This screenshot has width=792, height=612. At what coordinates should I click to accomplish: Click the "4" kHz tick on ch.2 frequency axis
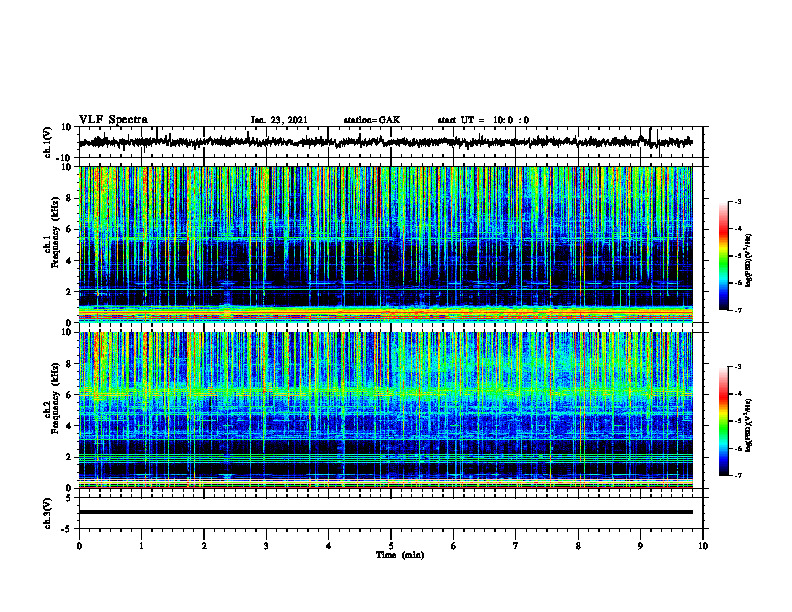pos(69,426)
